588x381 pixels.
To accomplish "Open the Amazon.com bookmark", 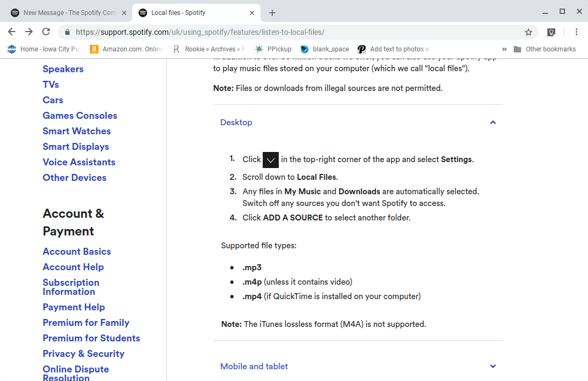I will (126, 49).
